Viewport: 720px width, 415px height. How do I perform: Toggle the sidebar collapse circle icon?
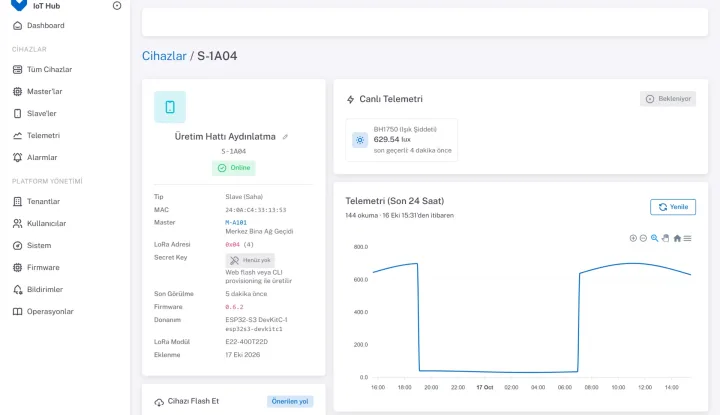(117, 6)
